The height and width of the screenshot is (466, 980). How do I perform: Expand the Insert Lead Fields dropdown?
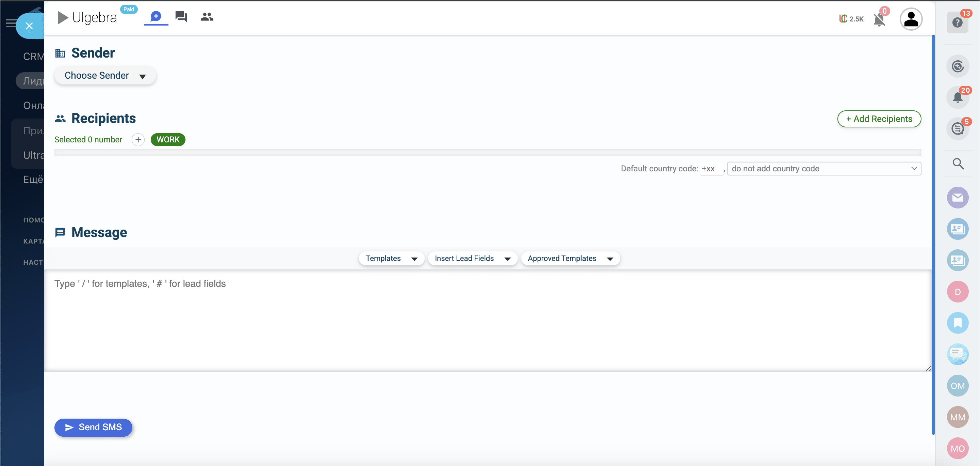[x=473, y=258]
